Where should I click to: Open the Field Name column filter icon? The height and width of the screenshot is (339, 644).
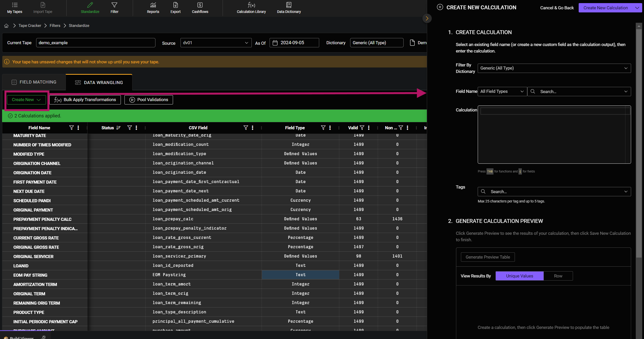[72, 128]
